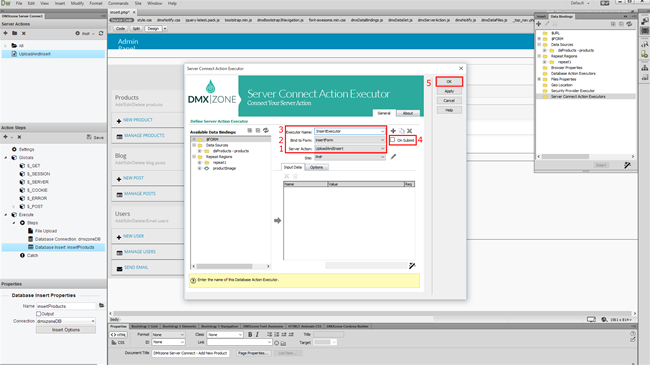Create new folder in Server Actions toolbar
Screen dimensions: 650x365
click(15, 33)
